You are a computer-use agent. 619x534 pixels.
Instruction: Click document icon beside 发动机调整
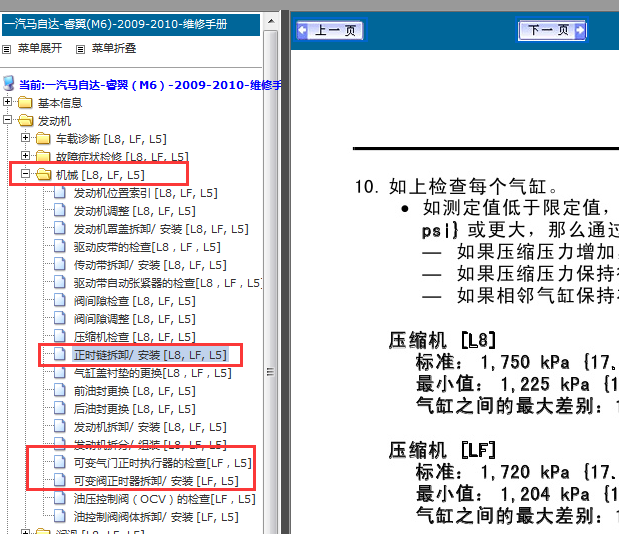click(x=60, y=210)
